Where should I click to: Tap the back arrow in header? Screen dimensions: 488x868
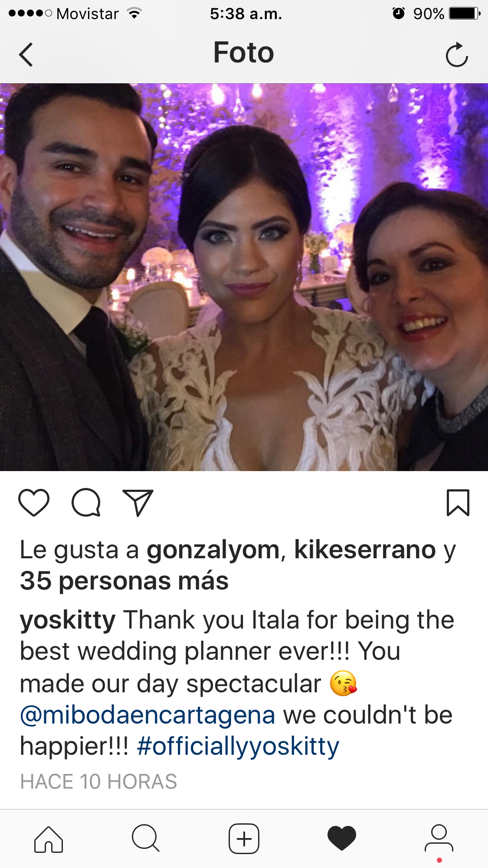26,55
